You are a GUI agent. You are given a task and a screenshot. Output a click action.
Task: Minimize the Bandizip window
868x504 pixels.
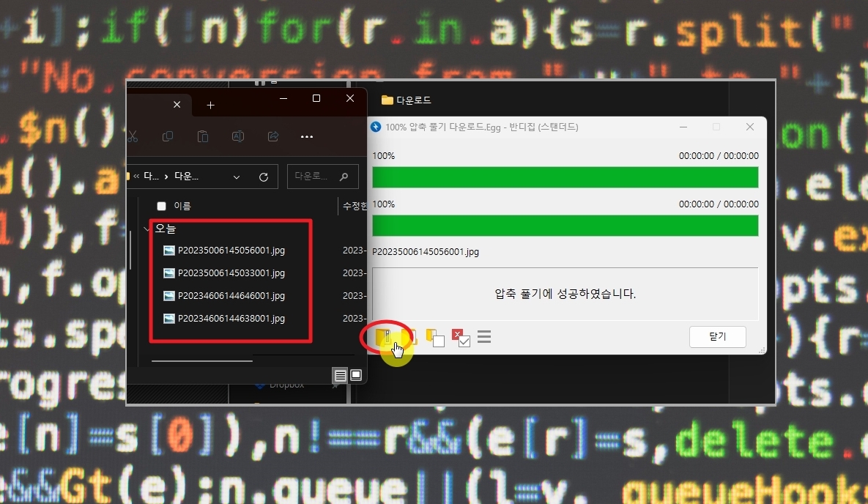(683, 127)
